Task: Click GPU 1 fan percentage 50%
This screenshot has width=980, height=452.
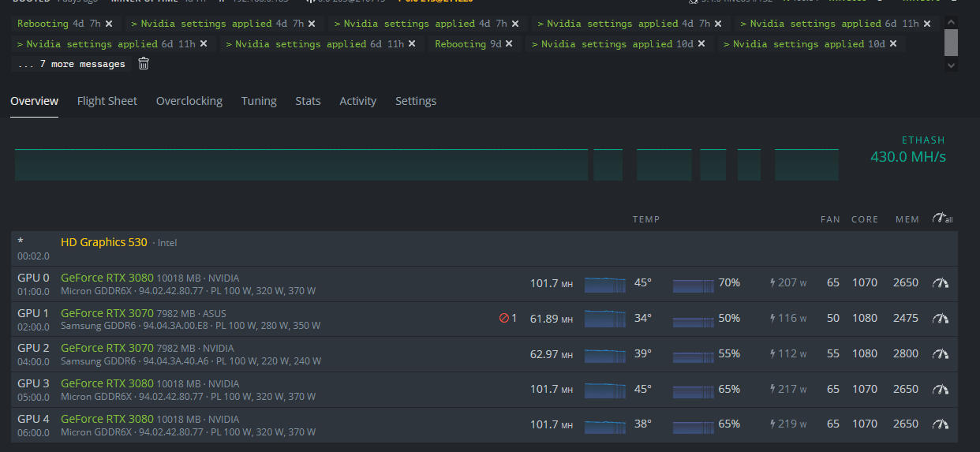Action: click(729, 318)
